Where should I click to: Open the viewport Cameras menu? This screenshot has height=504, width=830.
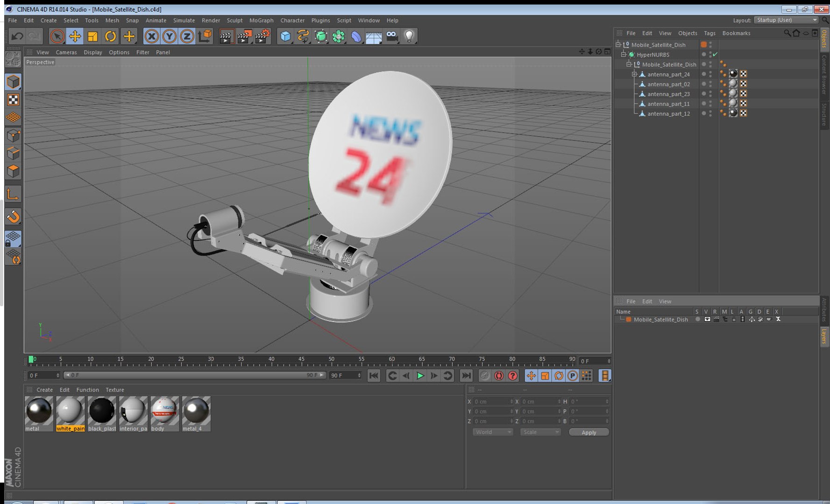coord(66,52)
